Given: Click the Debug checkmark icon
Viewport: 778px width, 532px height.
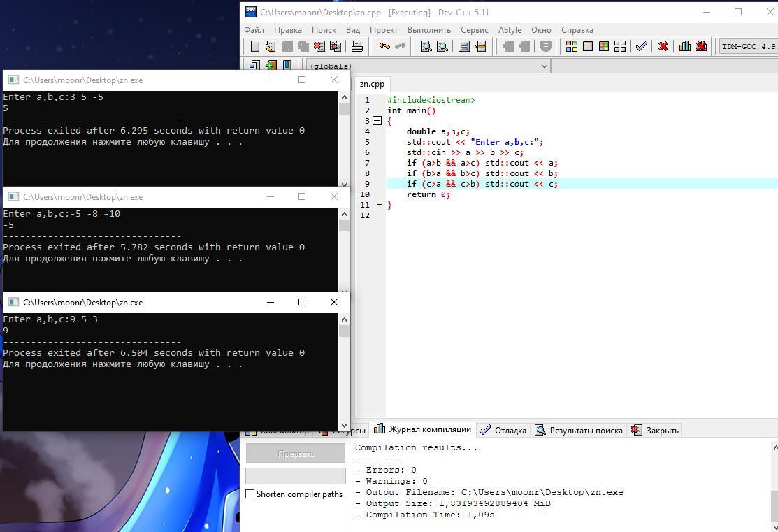Looking at the screenshot, I should click(642, 46).
